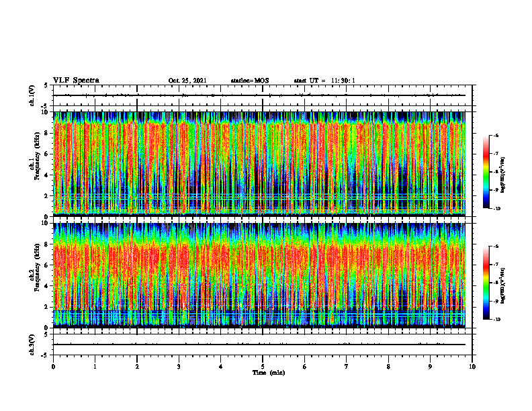Click the ch.2 spectrogram panel
532x411 pixels.
(259, 275)
